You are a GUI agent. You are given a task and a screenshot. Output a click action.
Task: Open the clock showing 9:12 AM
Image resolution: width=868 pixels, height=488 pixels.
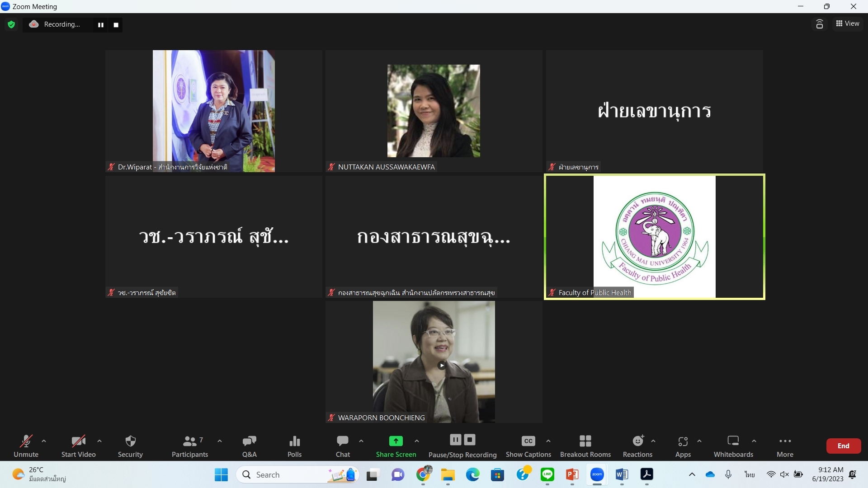pos(828,474)
